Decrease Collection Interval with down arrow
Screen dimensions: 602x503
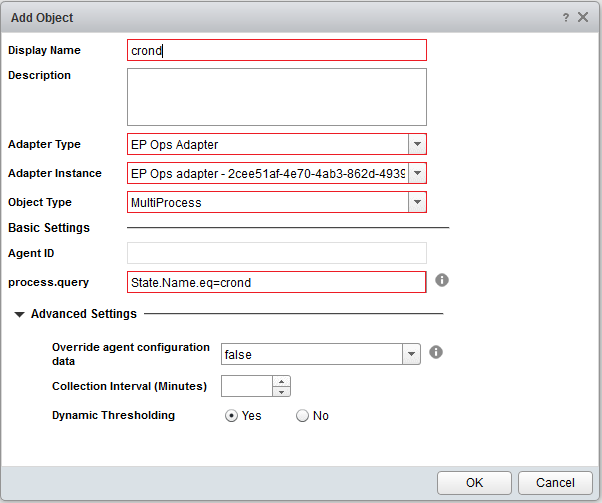281,391
